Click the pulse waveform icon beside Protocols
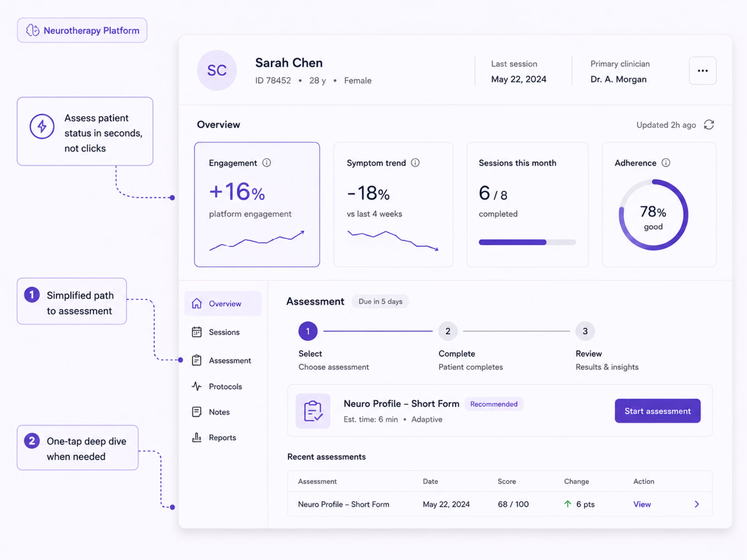Image resolution: width=747 pixels, height=560 pixels. (196, 386)
